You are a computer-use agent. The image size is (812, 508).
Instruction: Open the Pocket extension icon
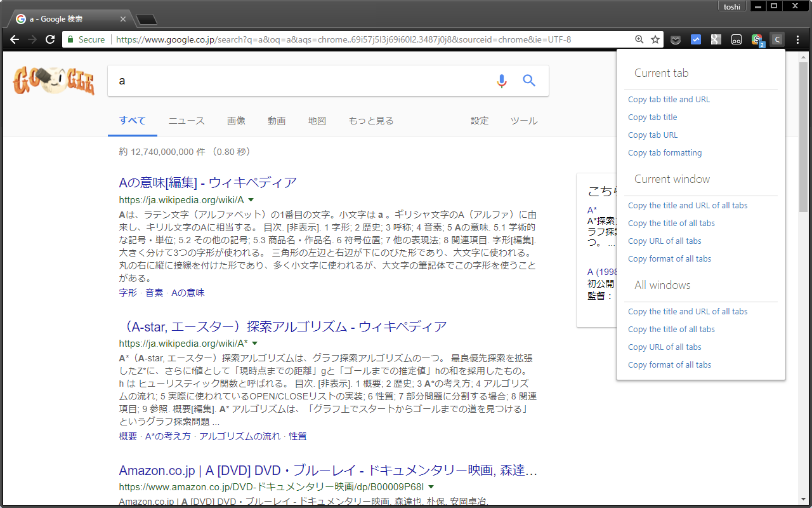point(676,39)
